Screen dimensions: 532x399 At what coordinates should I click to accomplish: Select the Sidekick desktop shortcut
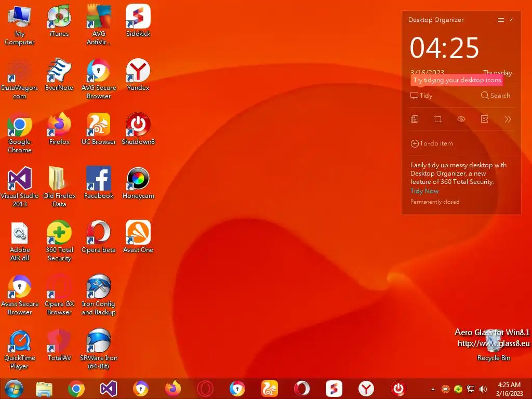pos(138,21)
